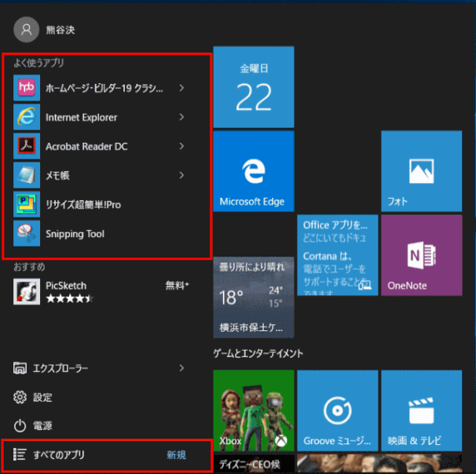Open the Xbox tile

(254, 410)
